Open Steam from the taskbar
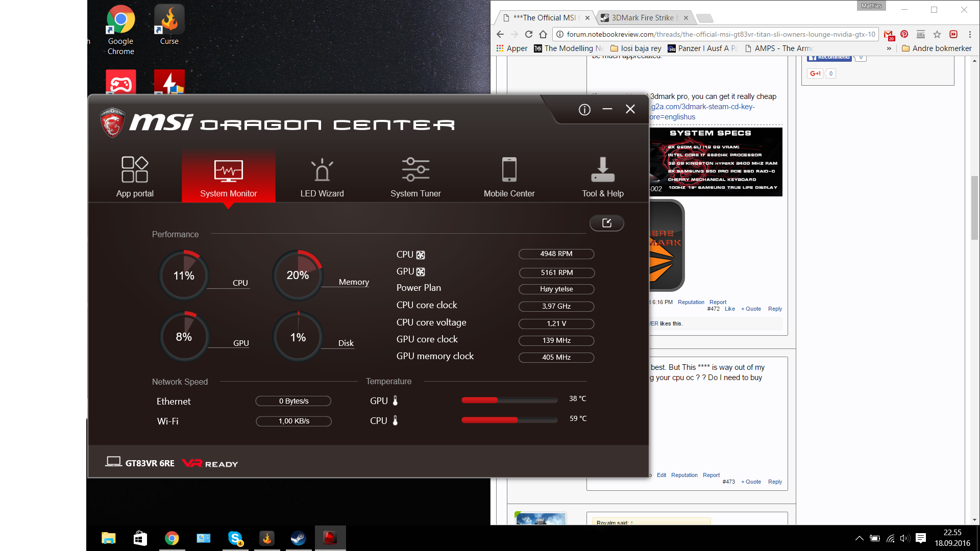980x551 pixels. coord(298,538)
